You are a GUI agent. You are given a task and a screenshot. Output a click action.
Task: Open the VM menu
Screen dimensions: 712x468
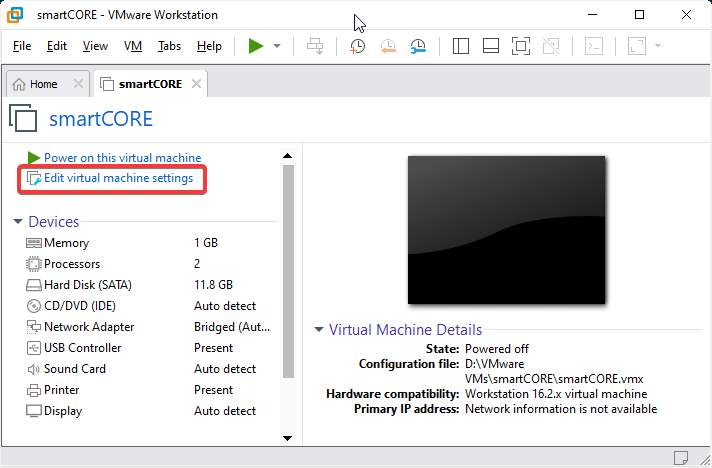pos(133,46)
